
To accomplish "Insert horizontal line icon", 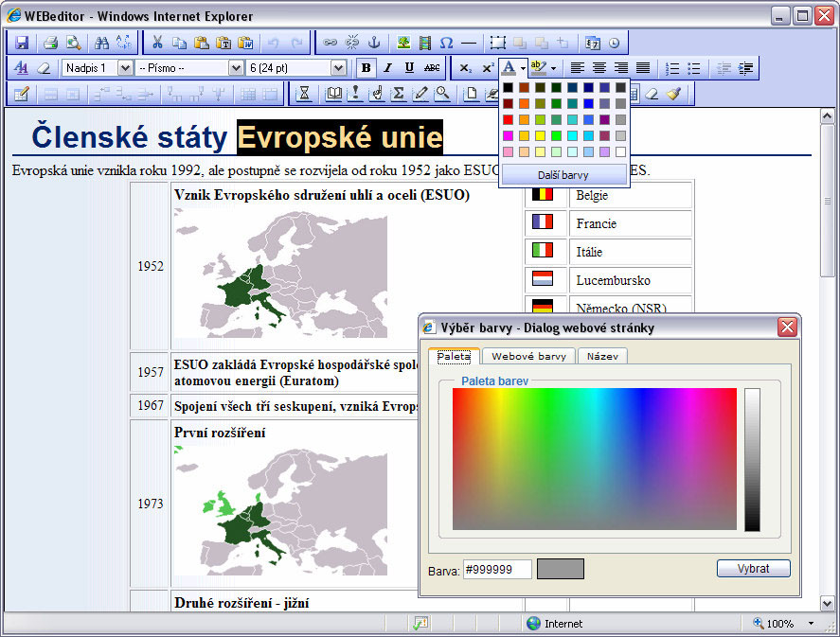I will click(468, 43).
